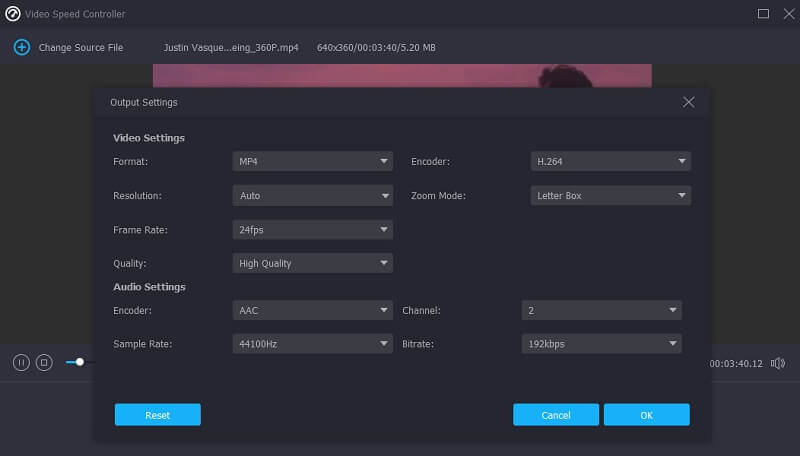Expand the audio Encoder AAC dropdown

(312, 311)
